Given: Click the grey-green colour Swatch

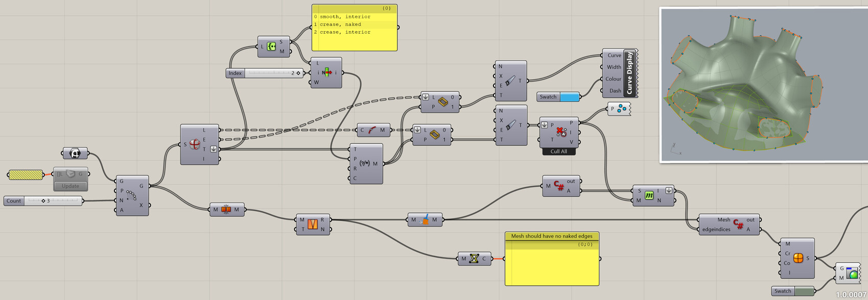Looking at the screenshot, I should (x=804, y=291).
